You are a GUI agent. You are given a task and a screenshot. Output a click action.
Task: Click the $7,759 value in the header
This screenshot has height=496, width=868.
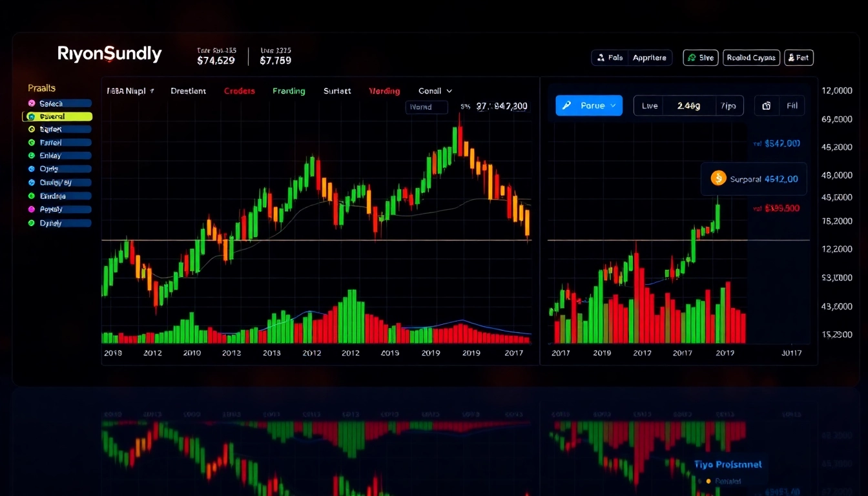[x=275, y=61]
